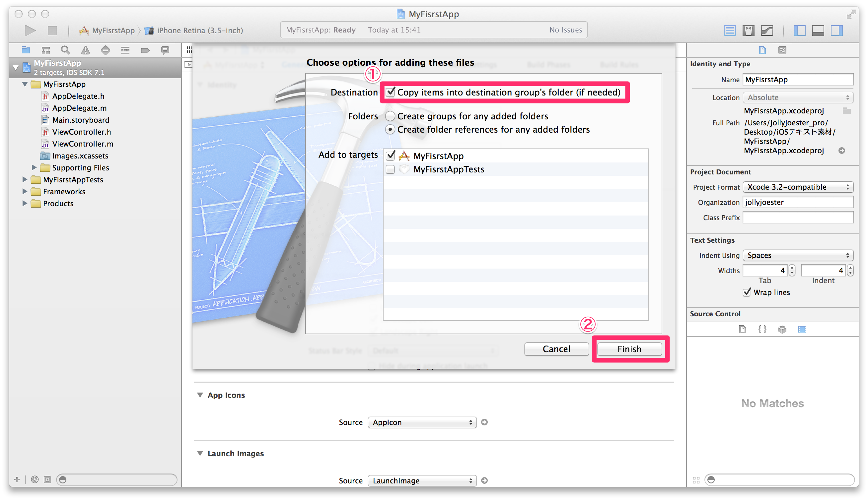Open the Project Format dropdown
868x500 pixels.
tap(798, 187)
